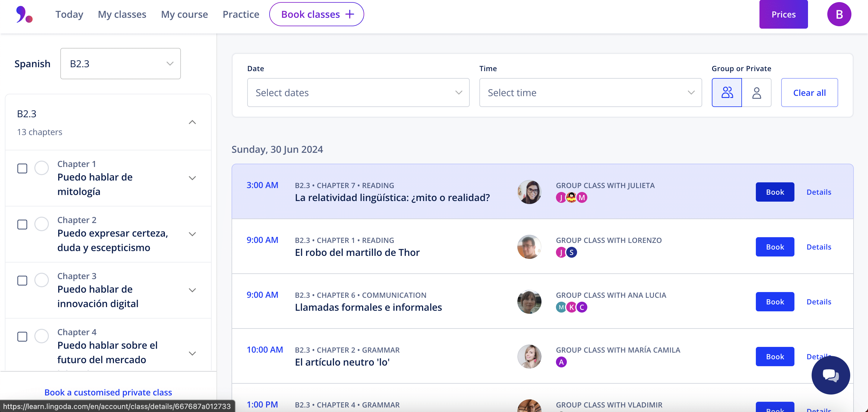
Task: Open the Select time dropdown field
Action: [590, 93]
